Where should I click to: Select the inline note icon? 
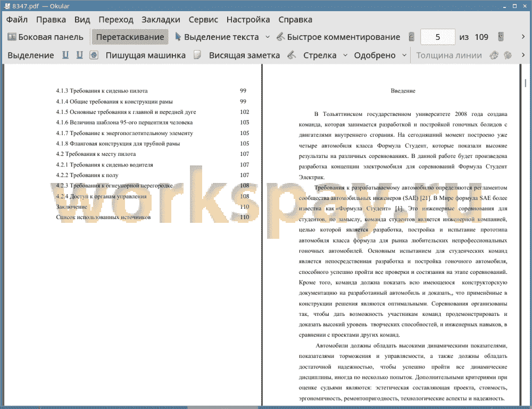(197, 55)
